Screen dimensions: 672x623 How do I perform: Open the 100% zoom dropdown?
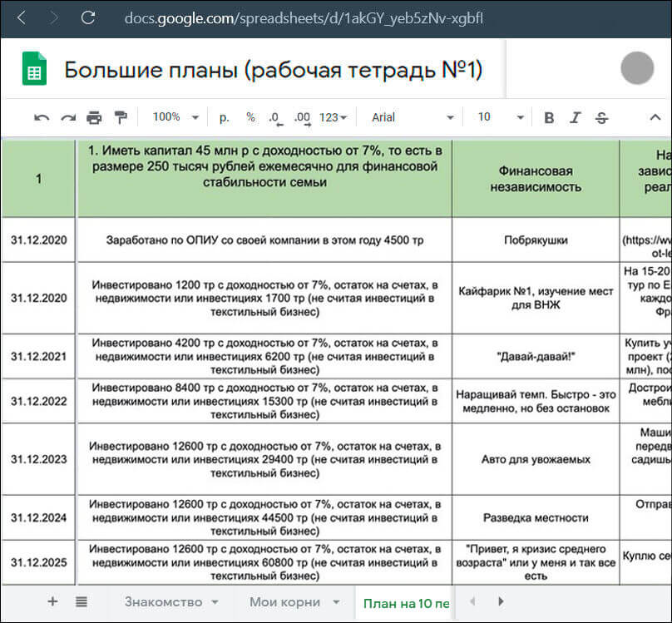point(175,117)
